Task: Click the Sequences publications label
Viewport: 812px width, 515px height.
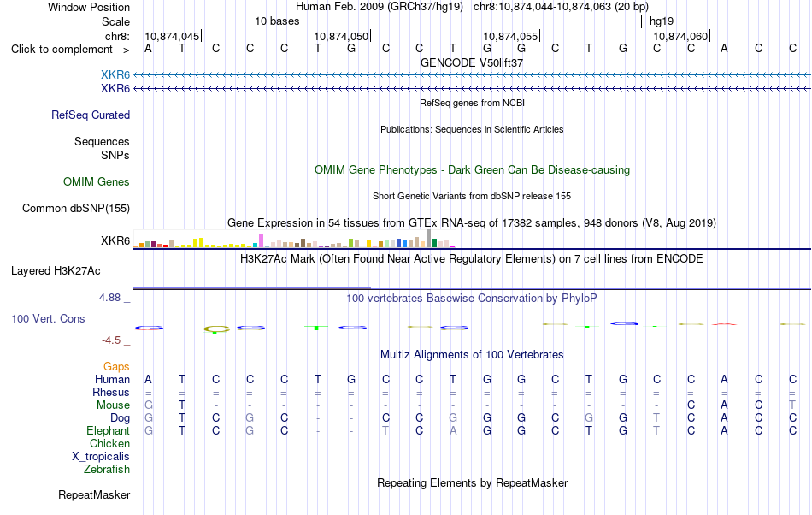Action: pos(102,141)
